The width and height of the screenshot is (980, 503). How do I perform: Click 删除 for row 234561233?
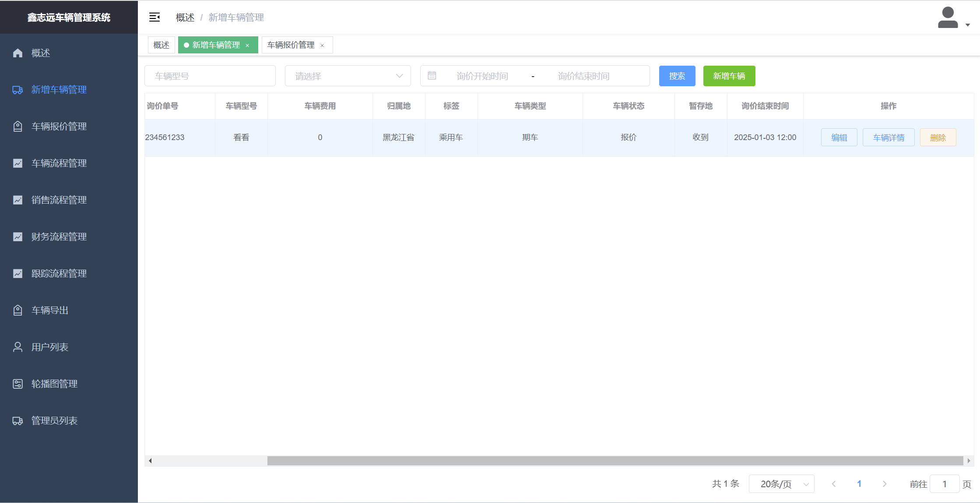pyautogui.click(x=938, y=137)
